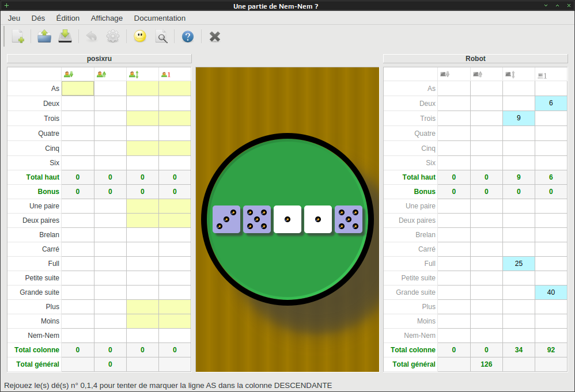Open help with the blue question mark icon
Image resolution: width=575 pixels, height=392 pixels.
pos(188,37)
